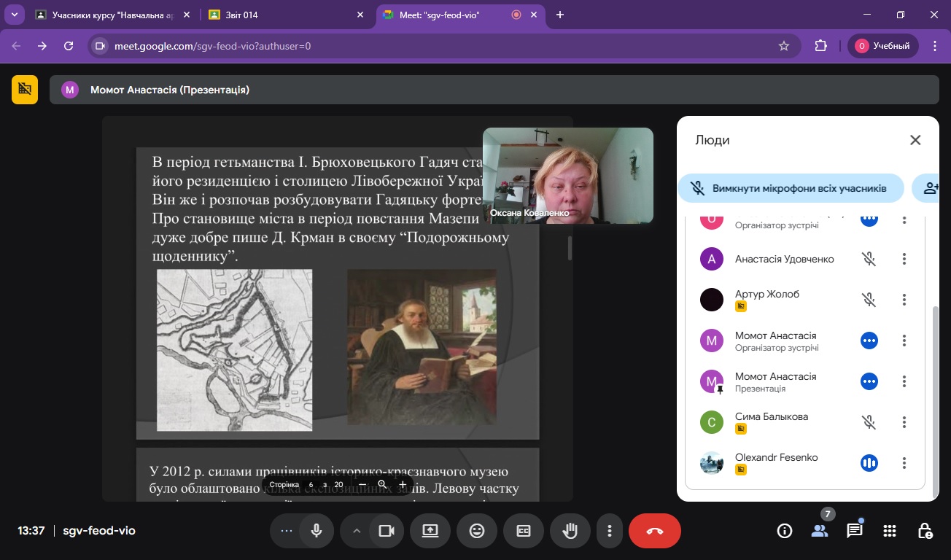Open the Chrome three-dot menu
The width and height of the screenshot is (951, 560).
point(935,46)
